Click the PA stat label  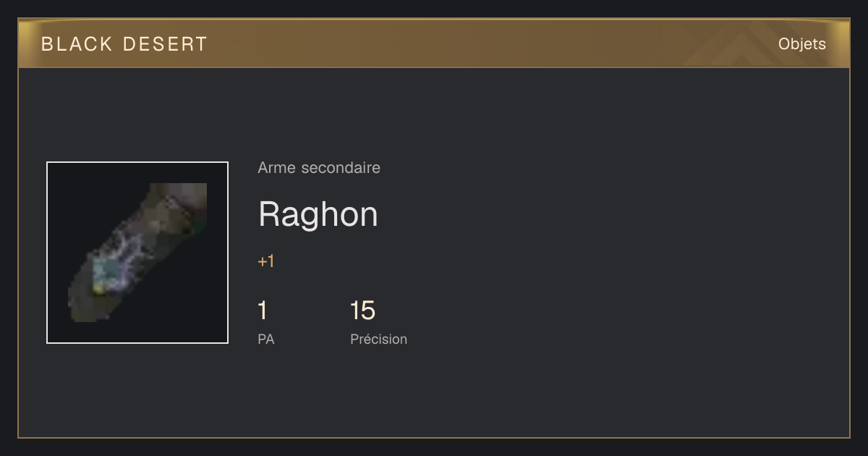pyautogui.click(x=266, y=339)
